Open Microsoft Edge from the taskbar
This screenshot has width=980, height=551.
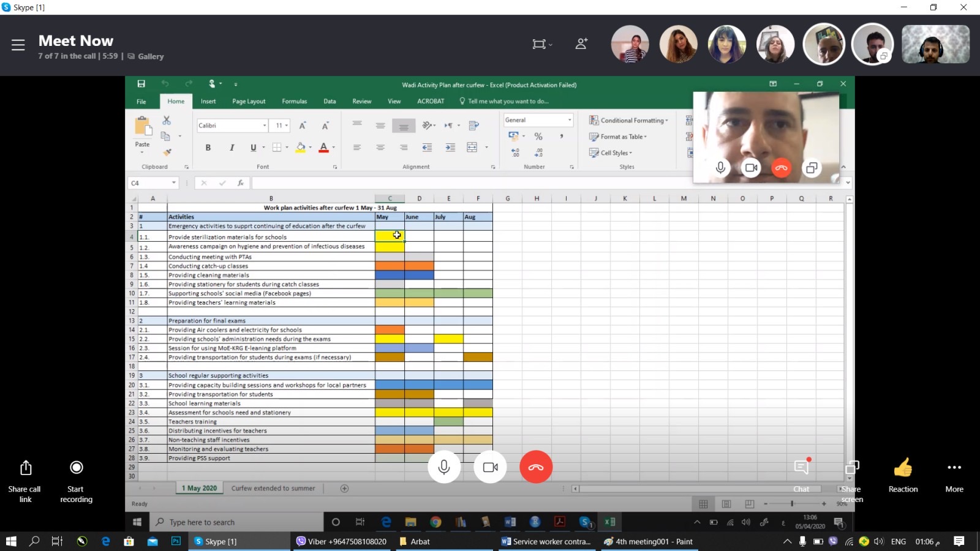[x=105, y=541]
